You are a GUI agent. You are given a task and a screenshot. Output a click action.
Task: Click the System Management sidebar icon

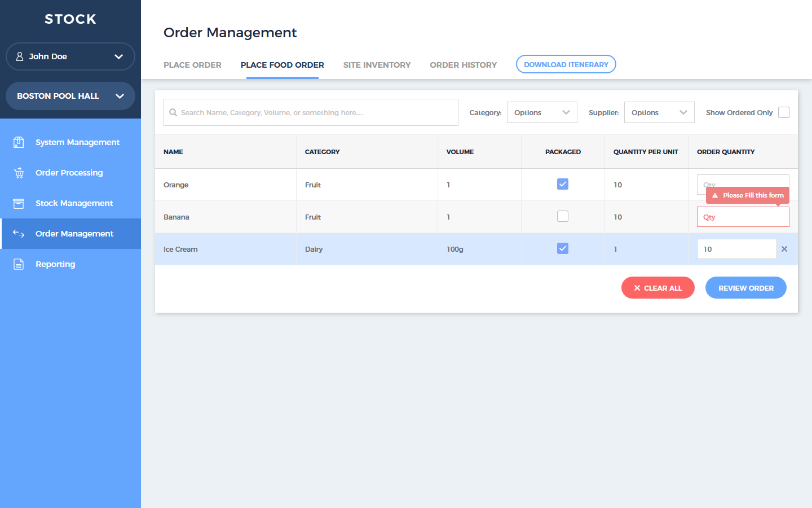point(19,142)
